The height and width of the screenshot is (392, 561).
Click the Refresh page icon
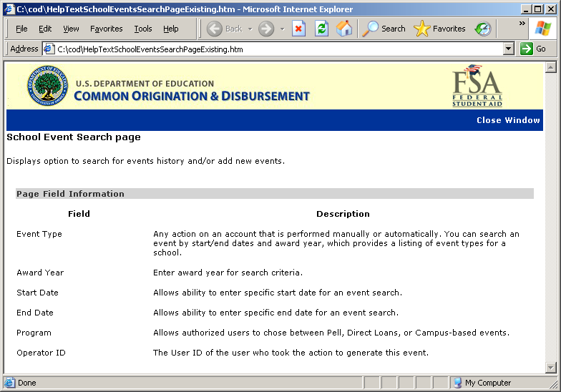[x=322, y=29]
